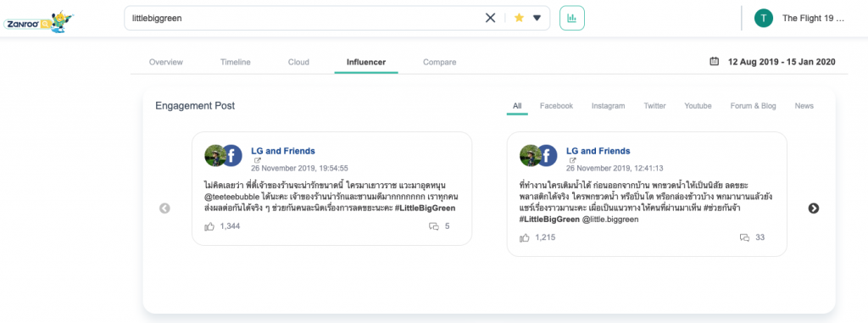Click the Engagement Post heading
The width and height of the screenshot is (868, 323).
(195, 106)
